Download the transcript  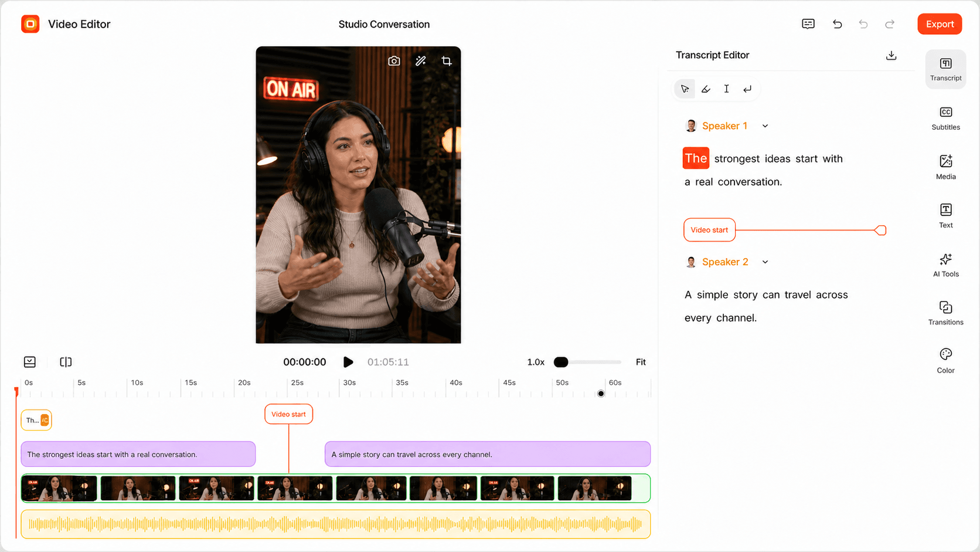point(891,55)
